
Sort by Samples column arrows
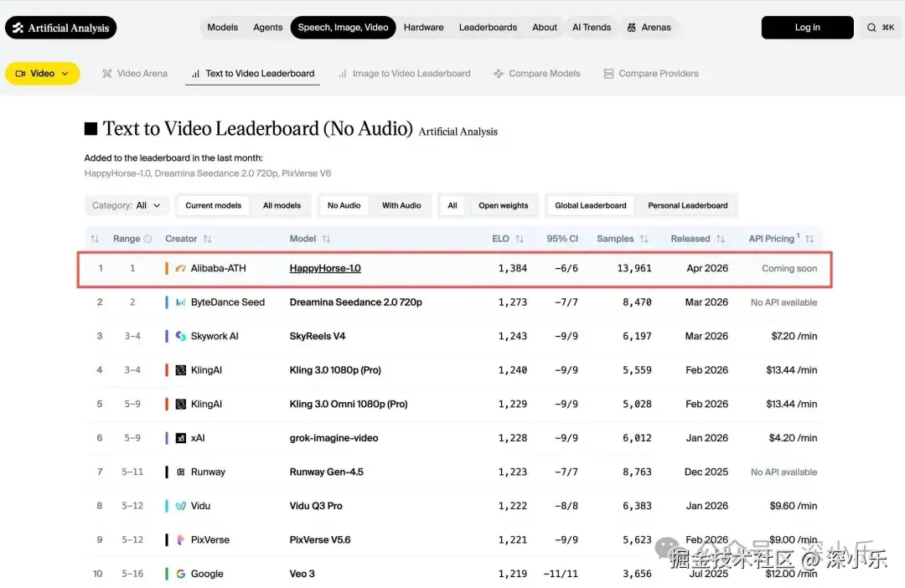[644, 239]
